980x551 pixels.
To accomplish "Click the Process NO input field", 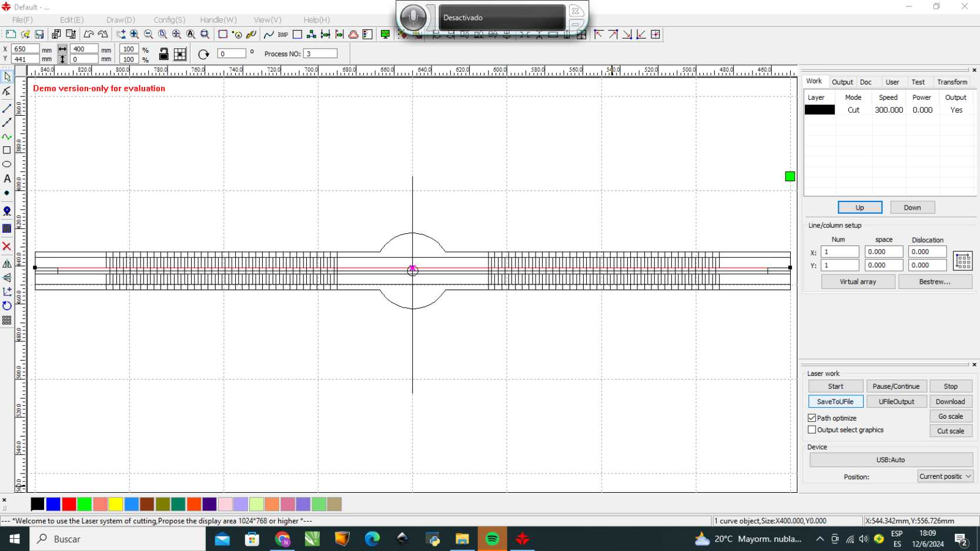I will [320, 53].
